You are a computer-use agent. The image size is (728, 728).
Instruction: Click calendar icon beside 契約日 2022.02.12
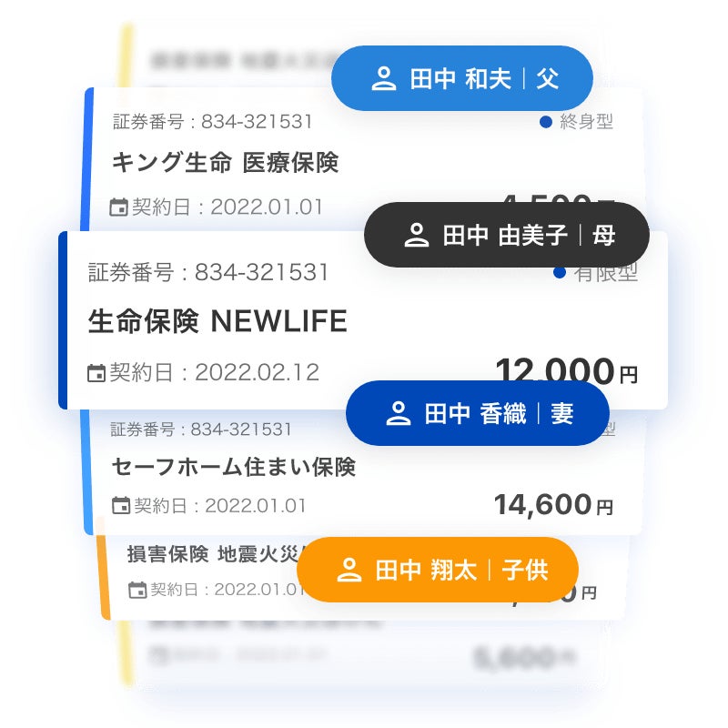(x=96, y=372)
